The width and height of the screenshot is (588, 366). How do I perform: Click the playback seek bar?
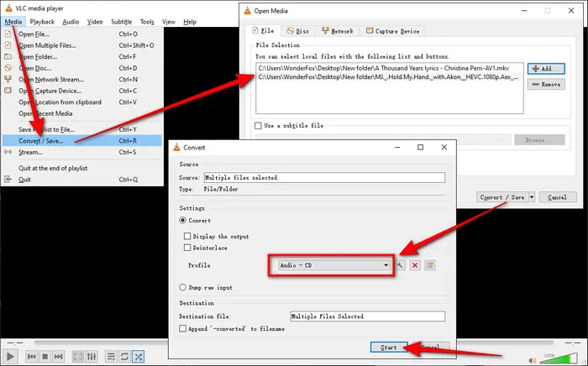tap(294, 342)
